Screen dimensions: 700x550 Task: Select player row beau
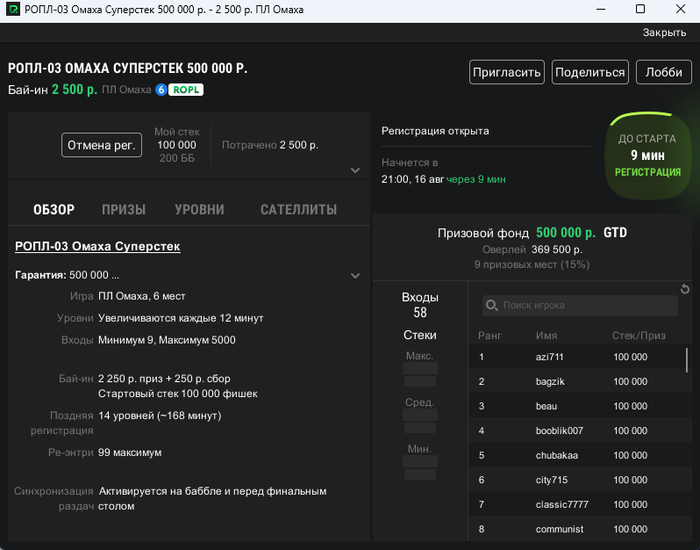tap(580, 406)
